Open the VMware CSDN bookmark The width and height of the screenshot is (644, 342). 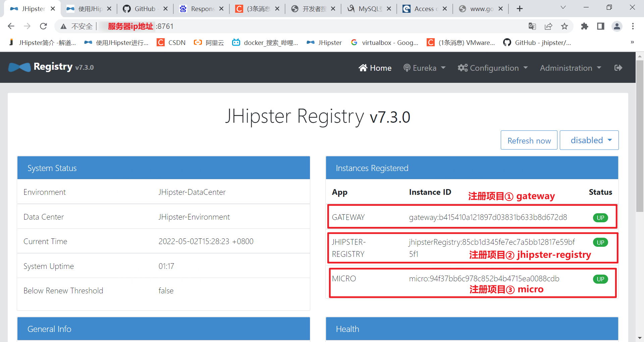pyautogui.click(x=461, y=43)
